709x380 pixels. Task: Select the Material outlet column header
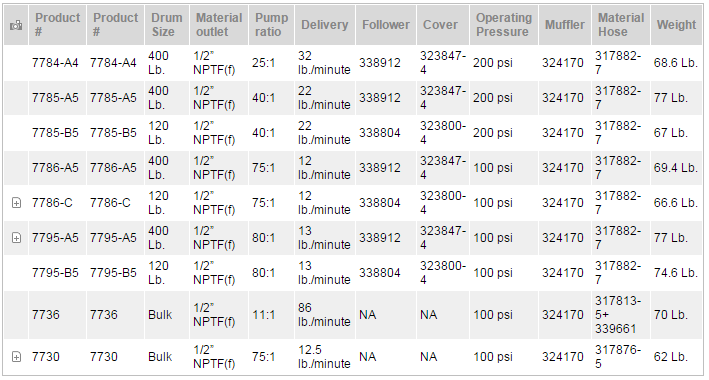tap(219, 25)
